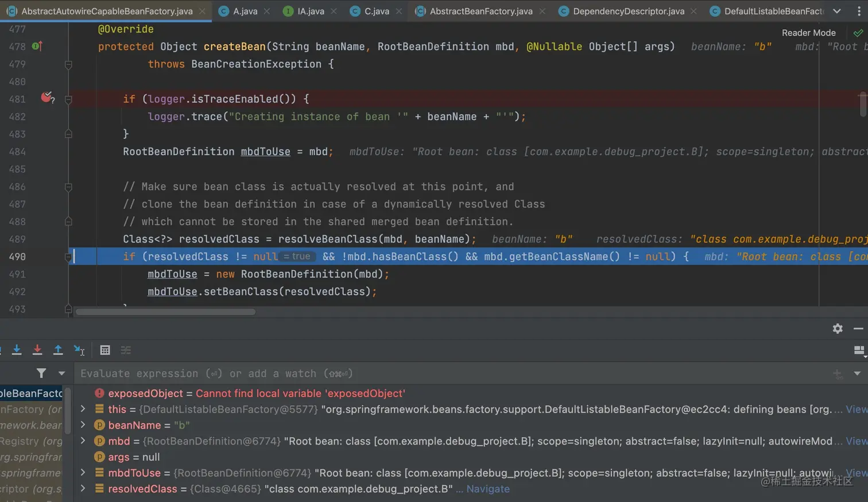Click the createBean method name

coord(235,46)
